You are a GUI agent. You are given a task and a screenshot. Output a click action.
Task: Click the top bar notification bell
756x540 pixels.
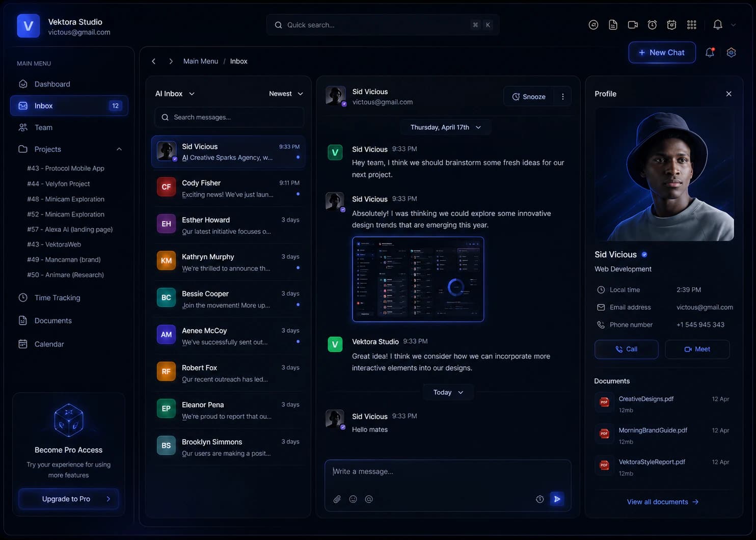click(717, 24)
